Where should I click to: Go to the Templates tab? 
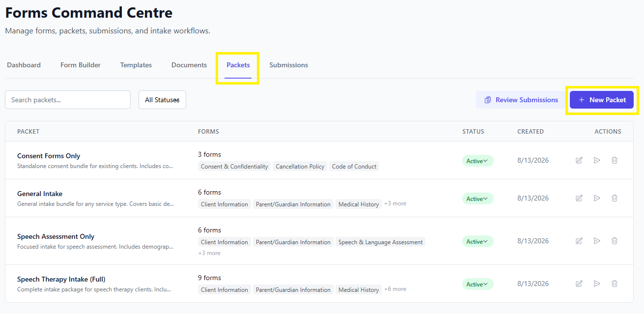click(x=136, y=65)
